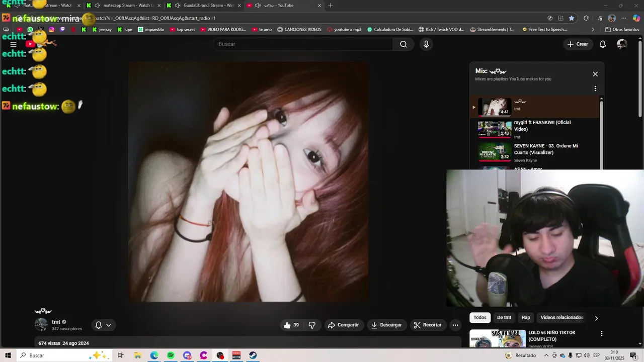The height and width of the screenshot is (362, 644).
Task: Switch to matecapp Stream browser tab
Action: 124,6
